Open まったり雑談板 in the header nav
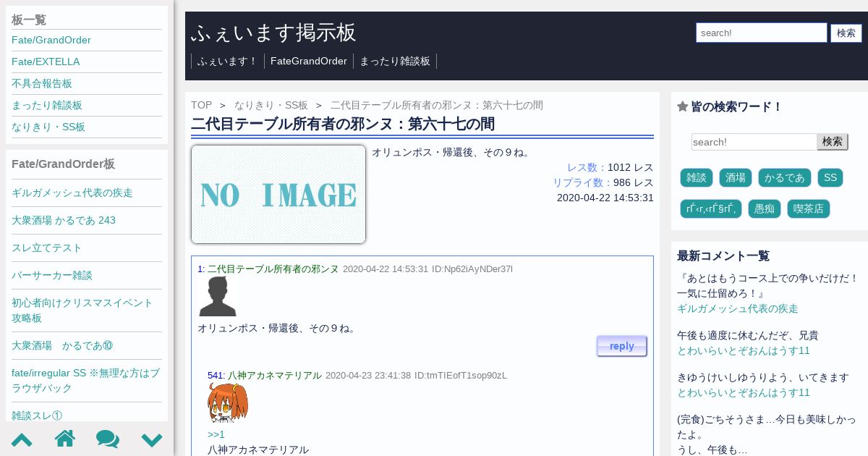This screenshot has height=456, width=868. (395, 61)
